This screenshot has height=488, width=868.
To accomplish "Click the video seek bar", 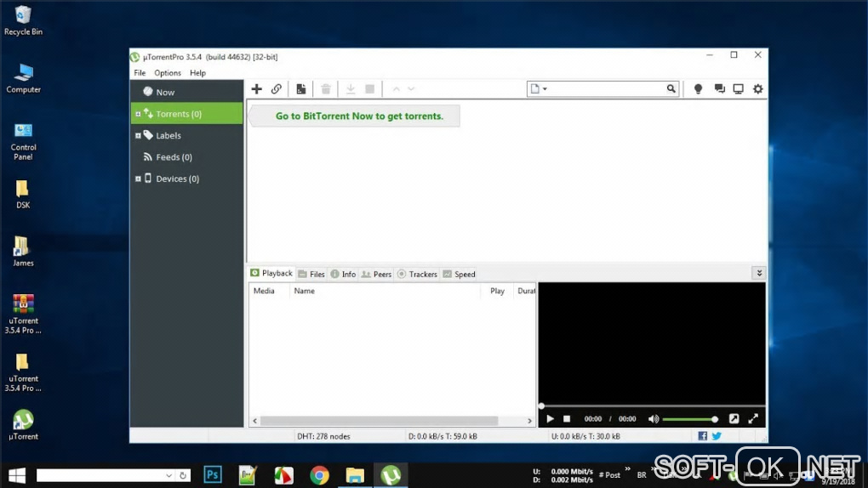I will coord(652,406).
